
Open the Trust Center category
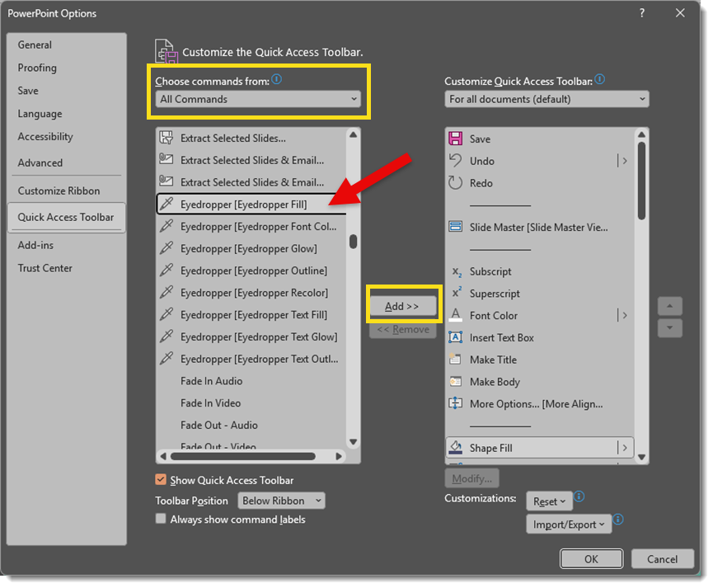(67, 268)
